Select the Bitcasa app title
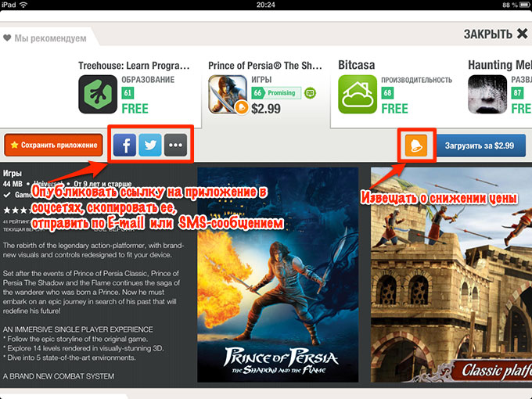This screenshot has width=532, height=399. coord(357,65)
